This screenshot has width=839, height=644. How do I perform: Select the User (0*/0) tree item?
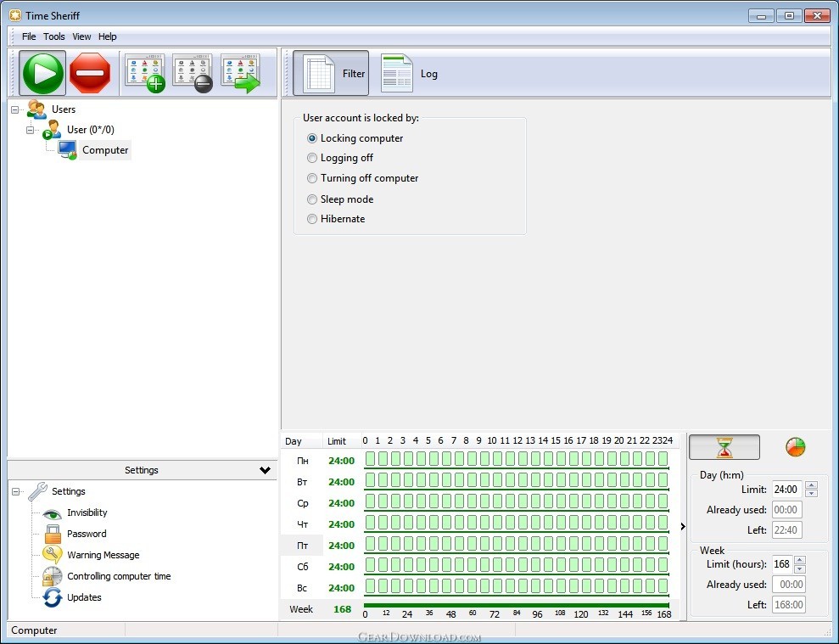(x=91, y=130)
